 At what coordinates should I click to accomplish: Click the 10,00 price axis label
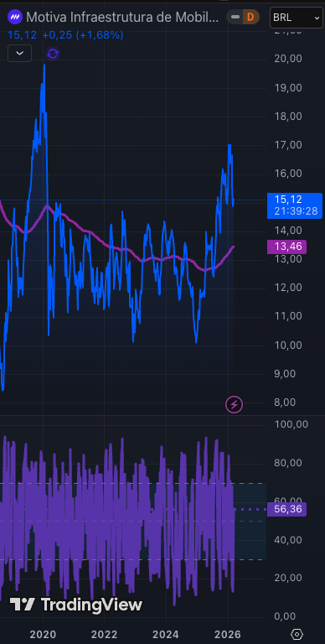288,345
